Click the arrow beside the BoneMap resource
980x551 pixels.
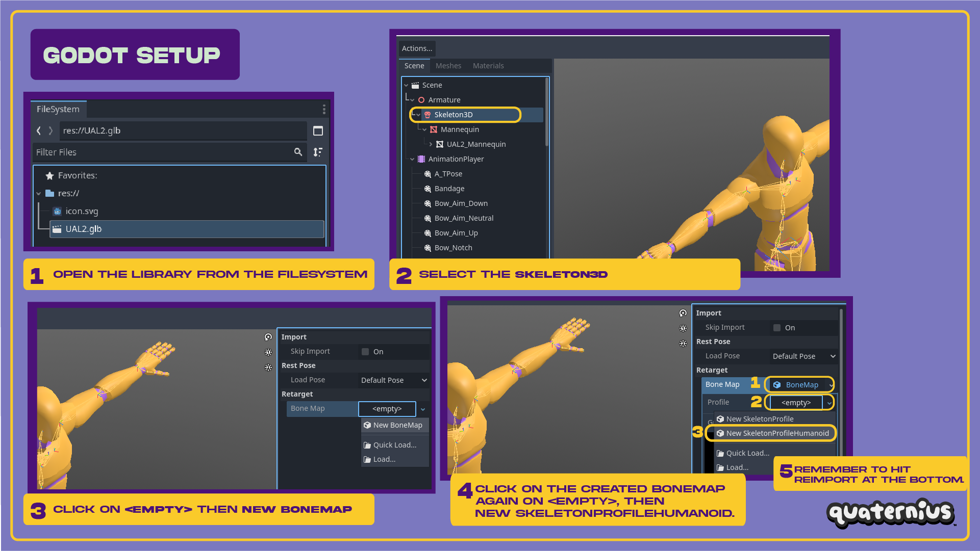click(831, 385)
